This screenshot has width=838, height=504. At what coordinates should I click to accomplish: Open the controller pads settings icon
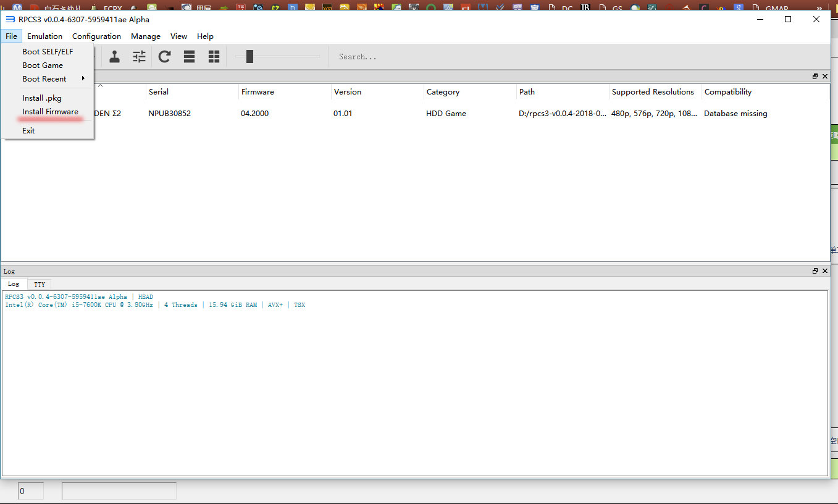(x=115, y=57)
